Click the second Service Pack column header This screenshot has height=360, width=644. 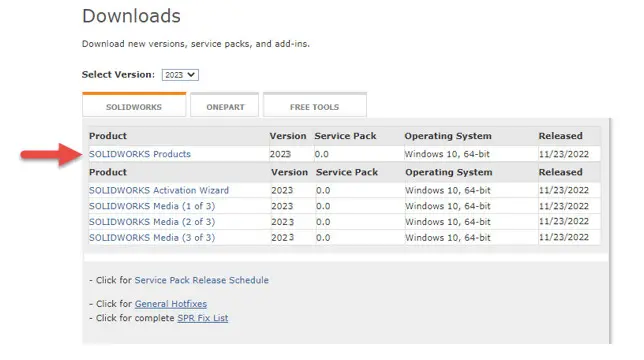click(347, 172)
